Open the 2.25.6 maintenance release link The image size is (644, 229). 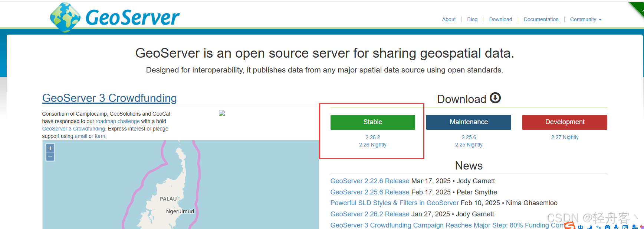pyautogui.click(x=469, y=137)
